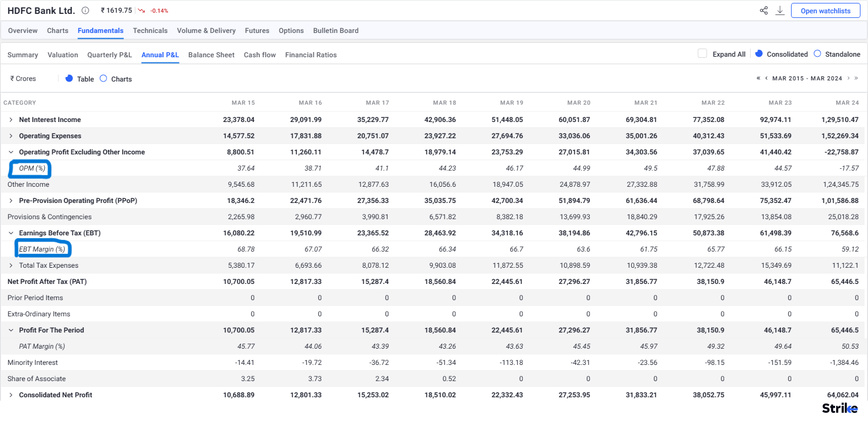Go to the next period with the single-right arrow

tap(848, 78)
